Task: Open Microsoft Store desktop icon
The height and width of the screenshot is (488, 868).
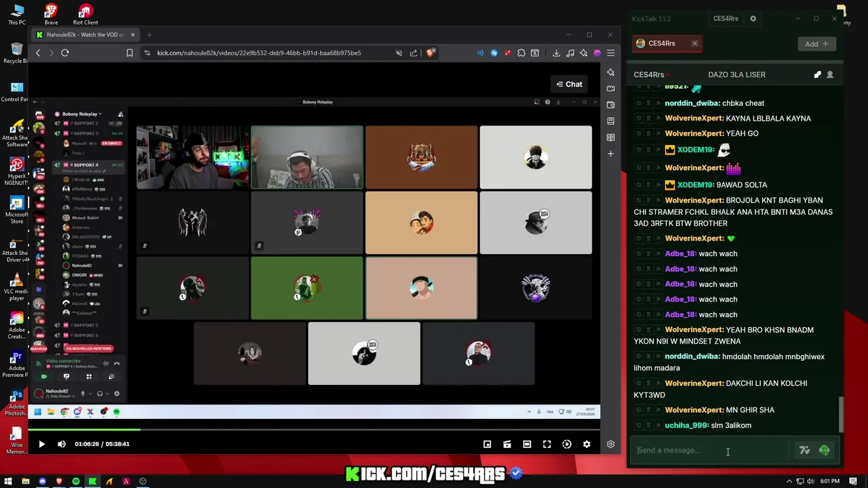Action: (x=16, y=210)
